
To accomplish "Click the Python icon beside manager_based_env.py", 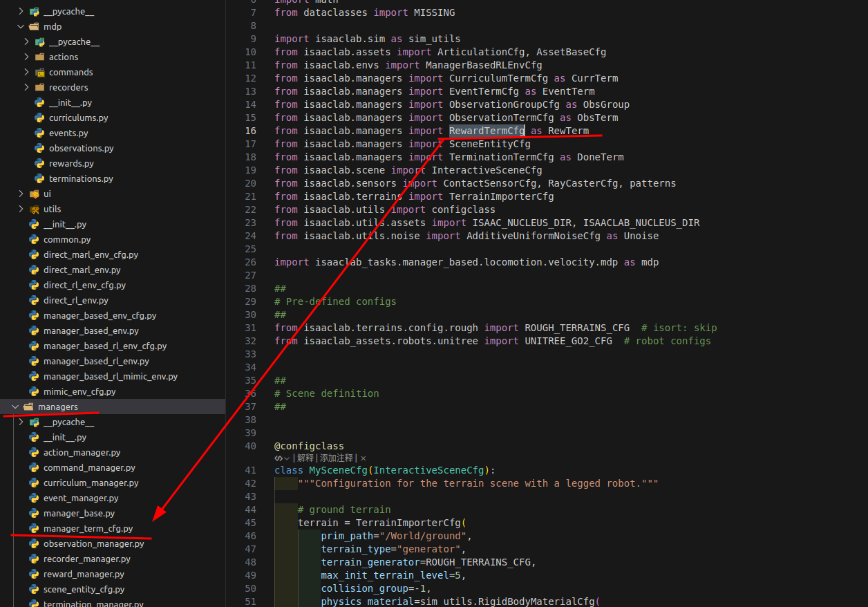I will coord(34,331).
